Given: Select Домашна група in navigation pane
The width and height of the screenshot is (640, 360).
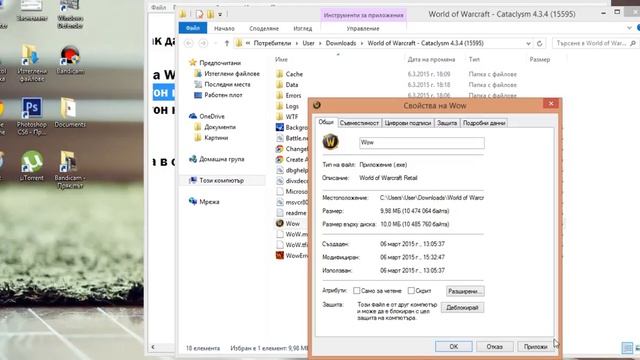Looking at the screenshot, I should click(217, 159).
